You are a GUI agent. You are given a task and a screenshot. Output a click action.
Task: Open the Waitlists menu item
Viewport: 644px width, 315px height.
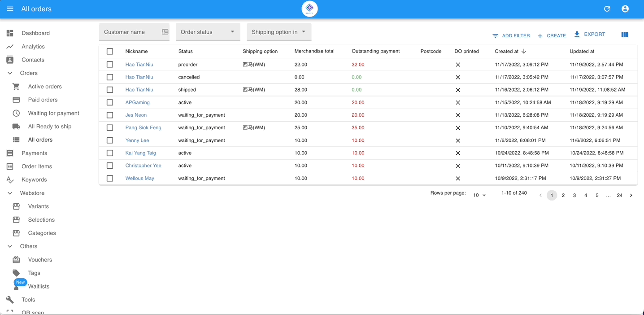point(39,286)
